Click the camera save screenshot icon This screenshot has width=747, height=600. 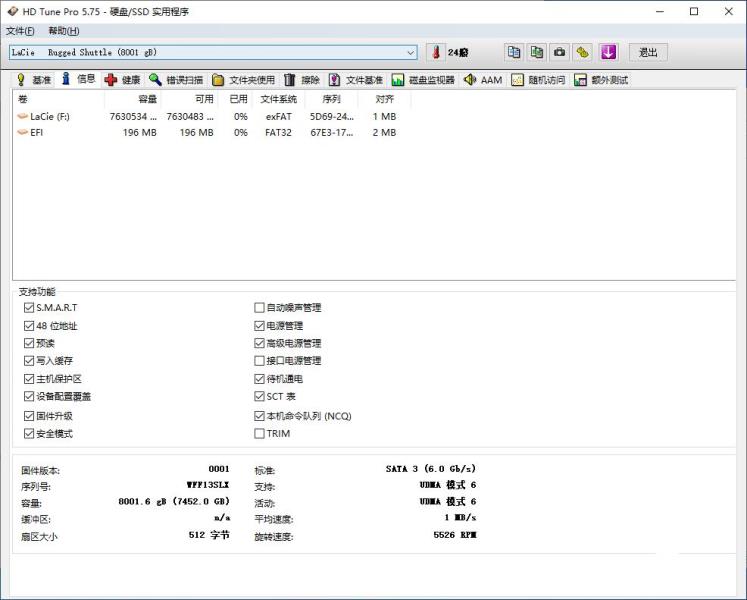pyautogui.click(x=559, y=52)
